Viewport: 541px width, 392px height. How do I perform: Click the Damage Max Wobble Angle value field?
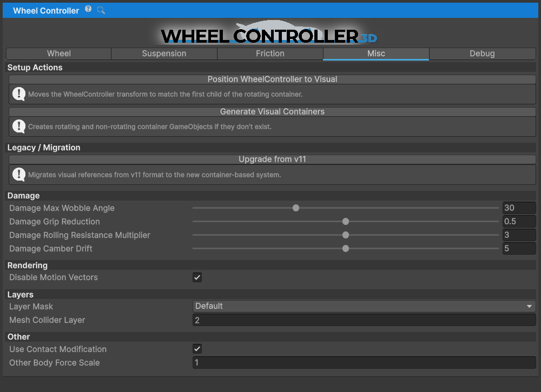519,208
